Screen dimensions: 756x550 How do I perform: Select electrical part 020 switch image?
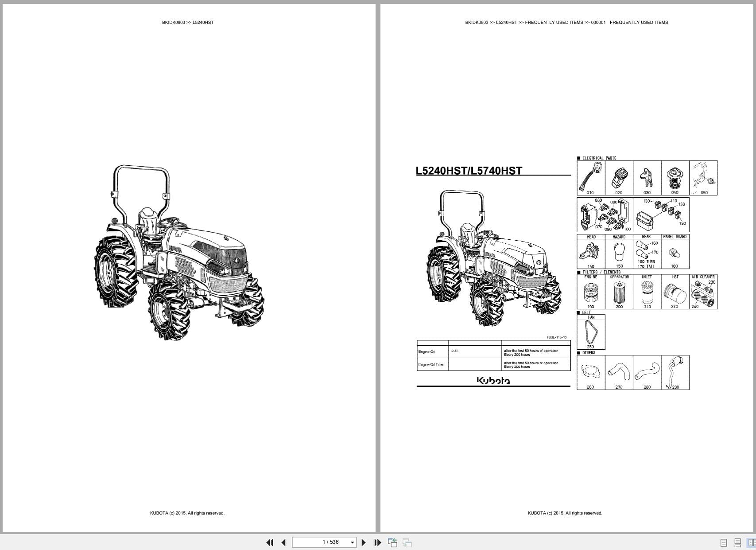click(x=619, y=178)
